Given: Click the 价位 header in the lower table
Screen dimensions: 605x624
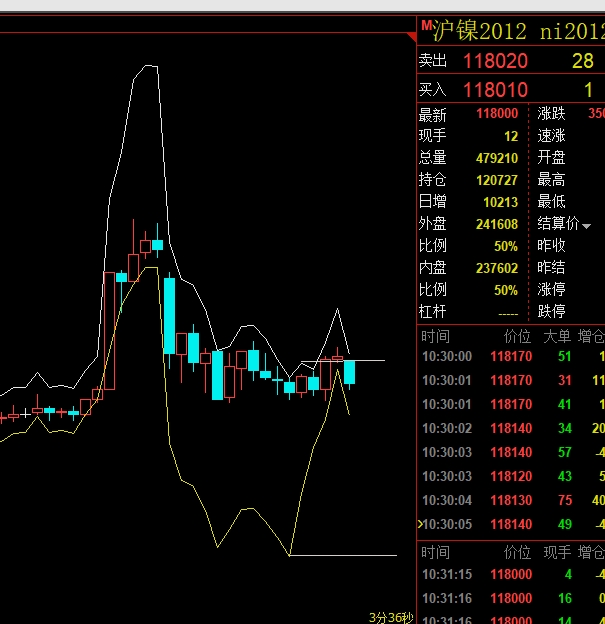Looking at the screenshot, I should 517,552.
